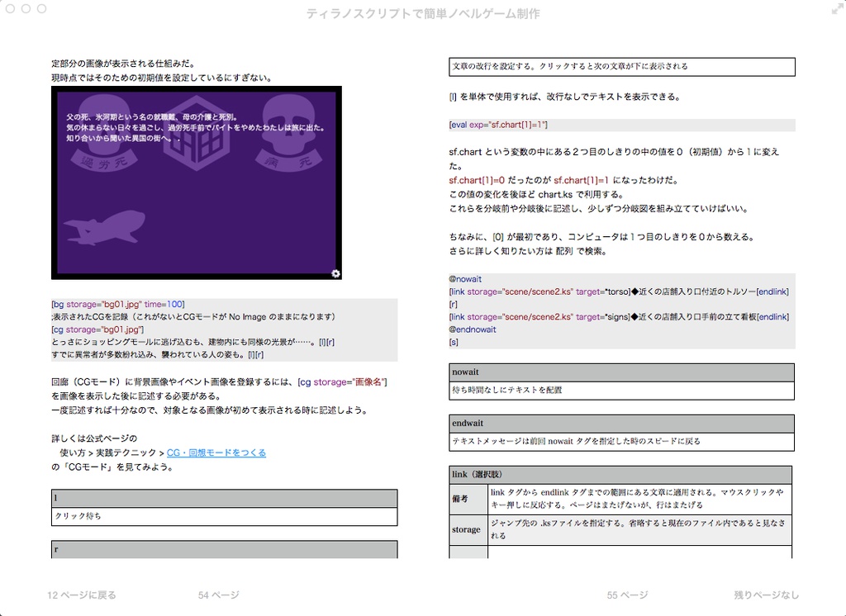Click the endwait table header
The height and width of the screenshot is (616, 846).
(x=621, y=424)
